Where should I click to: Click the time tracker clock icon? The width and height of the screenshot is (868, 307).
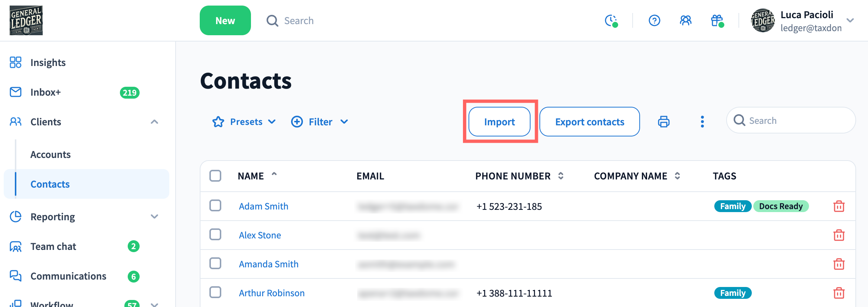[611, 20]
